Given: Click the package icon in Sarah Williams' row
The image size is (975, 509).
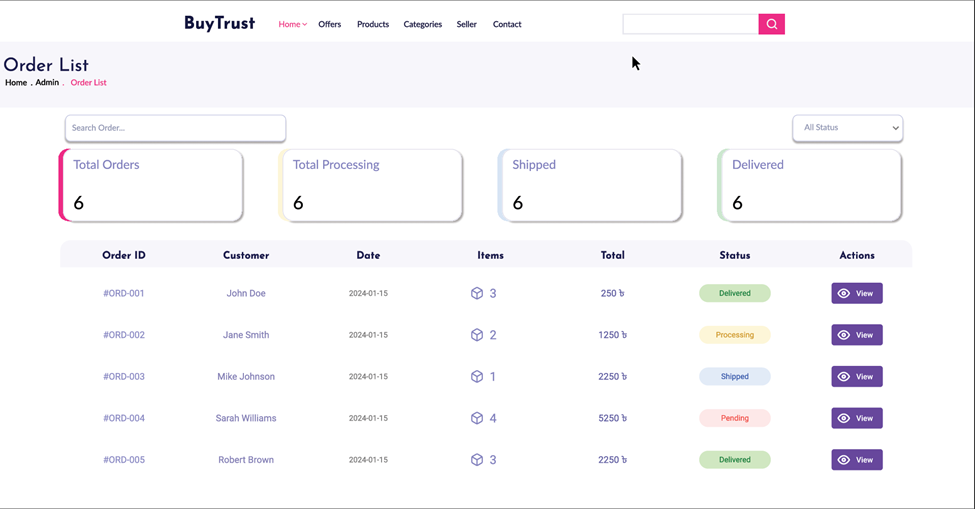Looking at the screenshot, I should [x=477, y=418].
